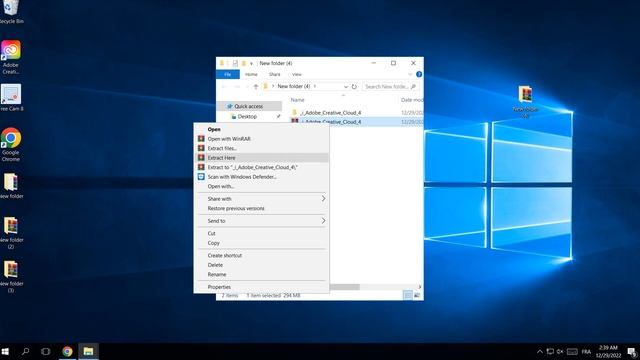Select New folder (3) desktop archive

11,277
